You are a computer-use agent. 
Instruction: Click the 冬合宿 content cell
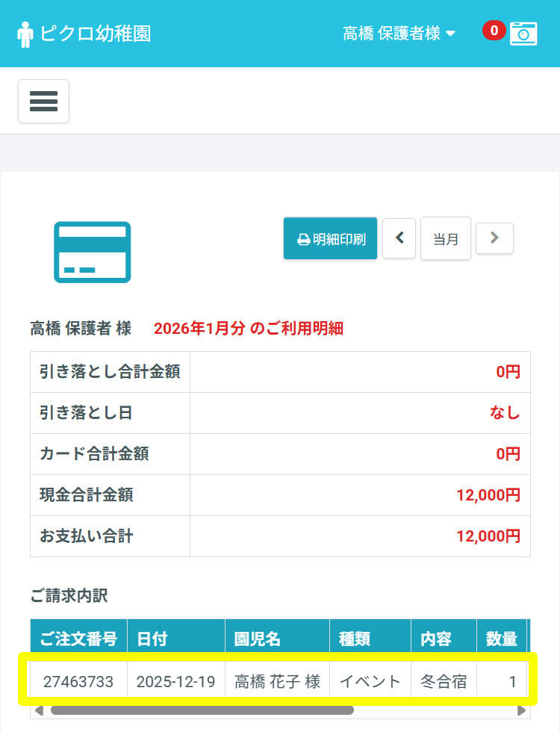pos(444,681)
